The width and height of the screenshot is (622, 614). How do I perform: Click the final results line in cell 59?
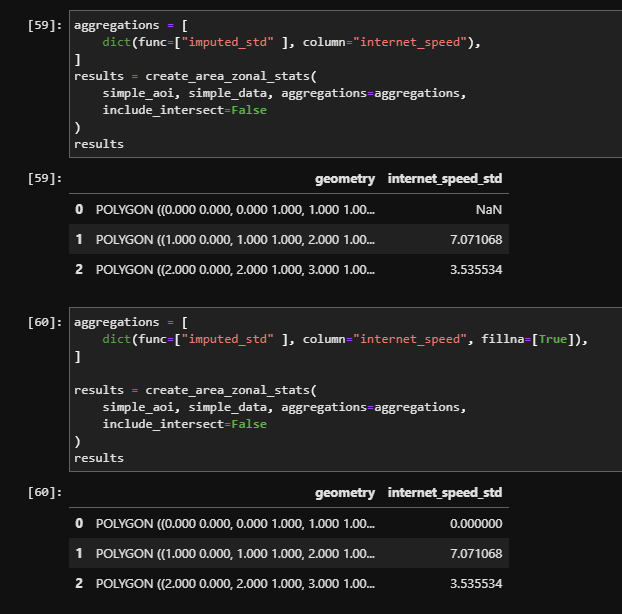click(x=99, y=144)
